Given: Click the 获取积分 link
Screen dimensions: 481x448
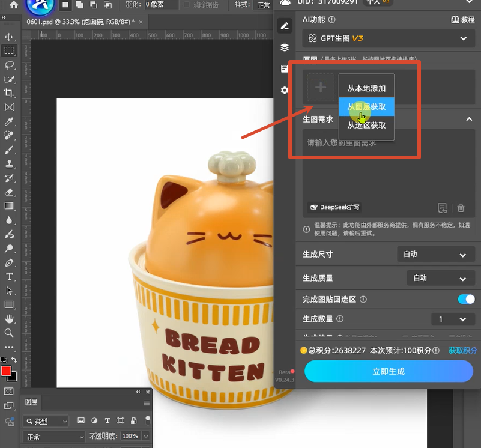Looking at the screenshot, I should pyautogui.click(x=463, y=351).
